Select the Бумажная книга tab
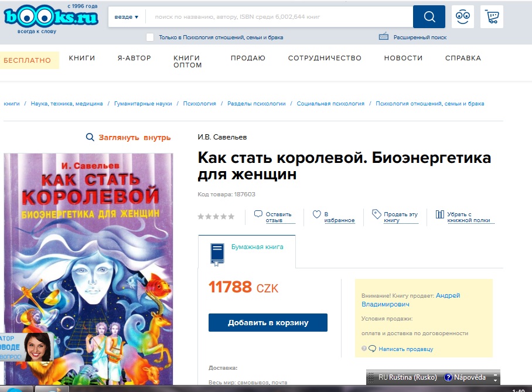The width and height of the screenshot is (532, 392). click(247, 251)
